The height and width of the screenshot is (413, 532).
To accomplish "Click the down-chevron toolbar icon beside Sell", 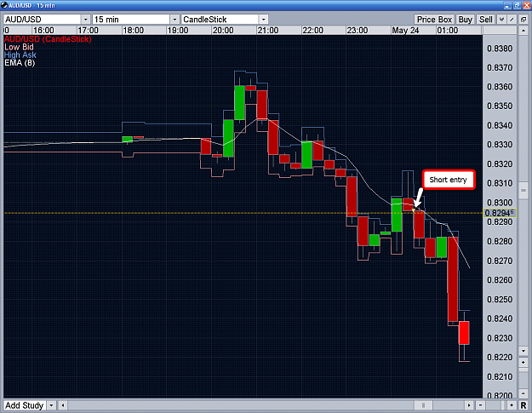I will [x=501, y=20].
